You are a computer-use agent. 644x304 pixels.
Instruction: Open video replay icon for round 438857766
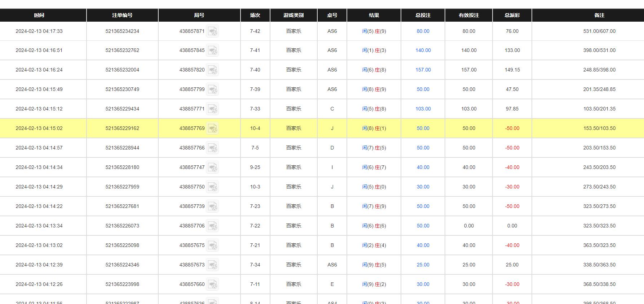click(x=212, y=148)
